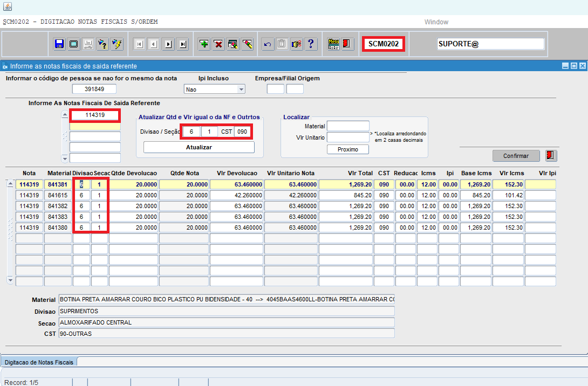Screen dimensions: 588x386
Task: Select the Digitacao de Notas Fiscais tab
Action: [39, 362]
